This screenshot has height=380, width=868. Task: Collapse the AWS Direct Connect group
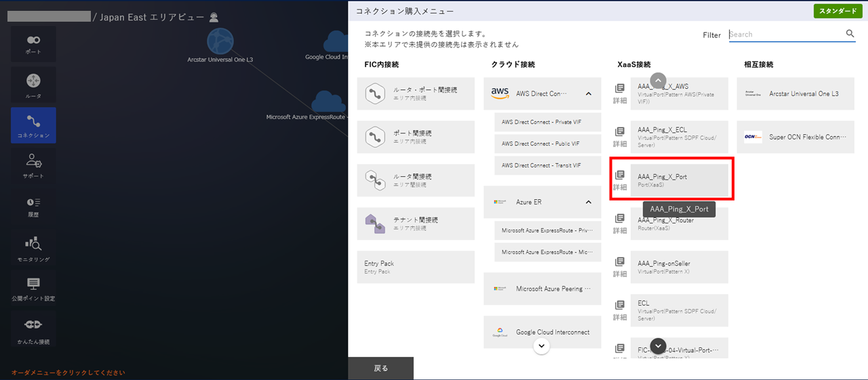point(588,93)
